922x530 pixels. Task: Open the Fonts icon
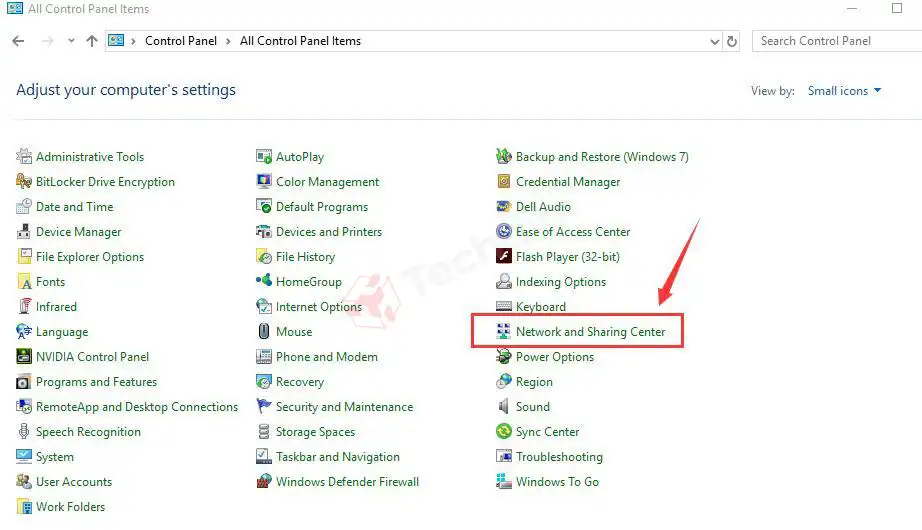point(24,282)
